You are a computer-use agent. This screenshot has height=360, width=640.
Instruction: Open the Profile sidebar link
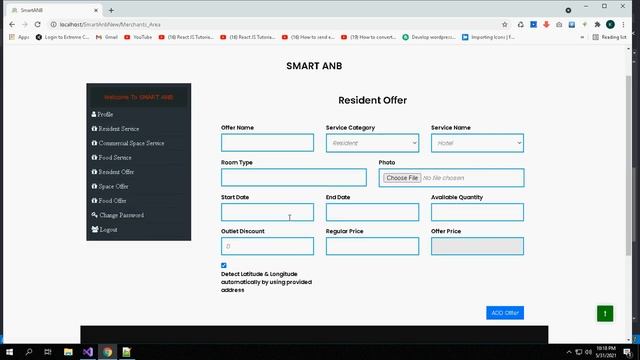pyautogui.click(x=102, y=115)
